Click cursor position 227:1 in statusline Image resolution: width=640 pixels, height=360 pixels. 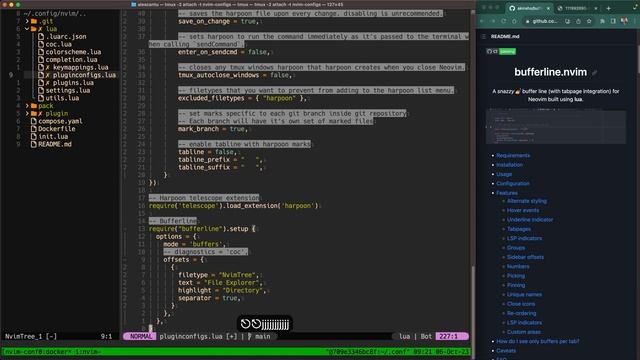(x=451, y=336)
